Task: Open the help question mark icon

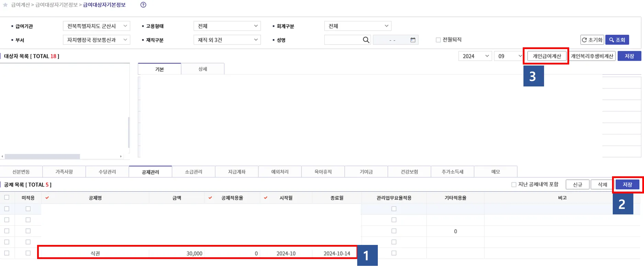Action: (144, 5)
